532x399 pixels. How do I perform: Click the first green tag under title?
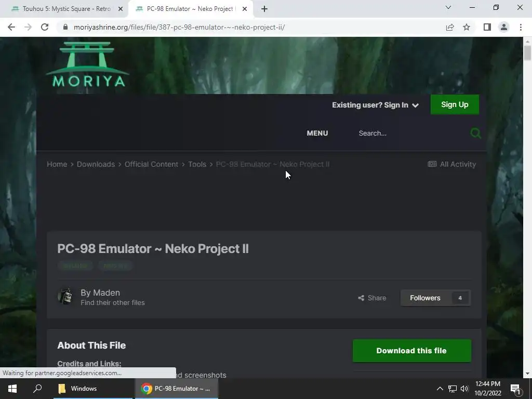[x=75, y=265]
